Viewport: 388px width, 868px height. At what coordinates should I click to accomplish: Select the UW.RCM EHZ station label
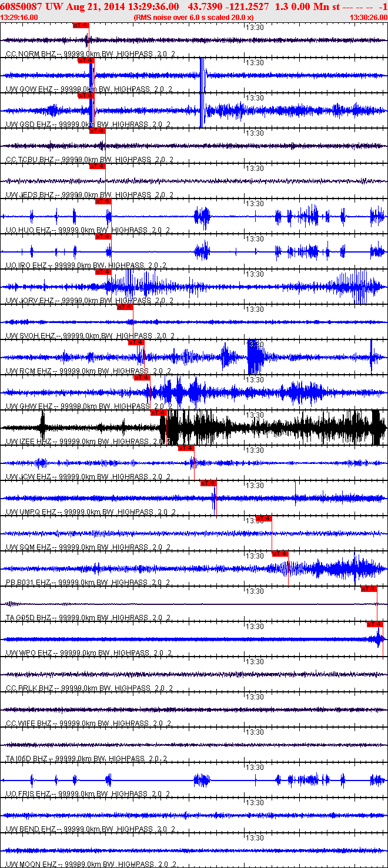[29, 371]
